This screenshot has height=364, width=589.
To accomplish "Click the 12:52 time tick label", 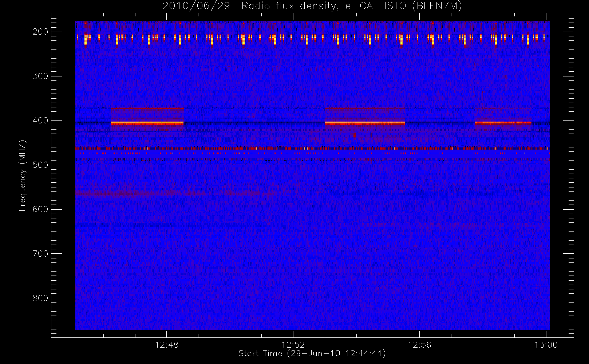I will (293, 345).
